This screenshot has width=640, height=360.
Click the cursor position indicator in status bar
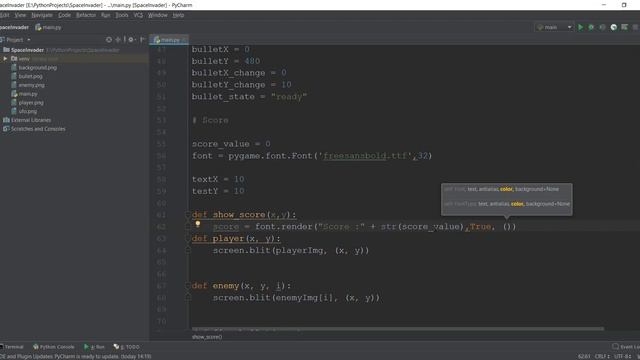tap(584, 356)
